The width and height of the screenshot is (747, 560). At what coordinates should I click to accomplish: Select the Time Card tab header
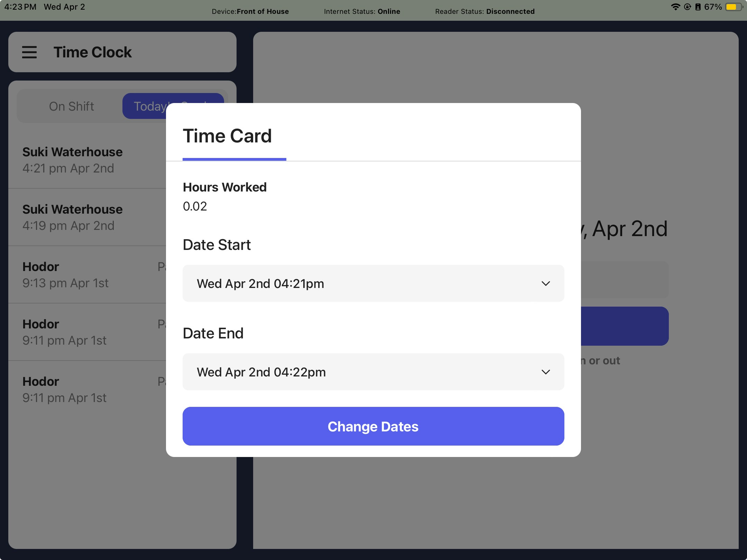(x=227, y=136)
